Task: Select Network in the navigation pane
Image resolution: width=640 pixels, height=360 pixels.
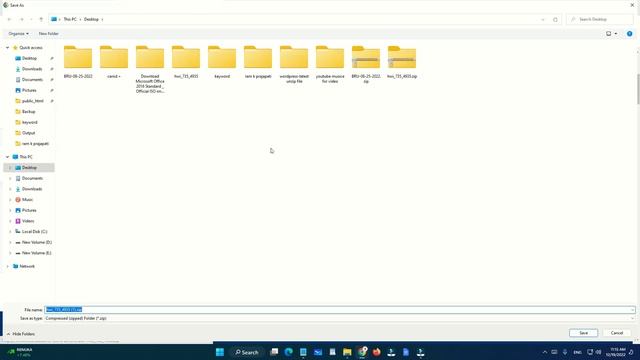Action: pyautogui.click(x=27, y=266)
